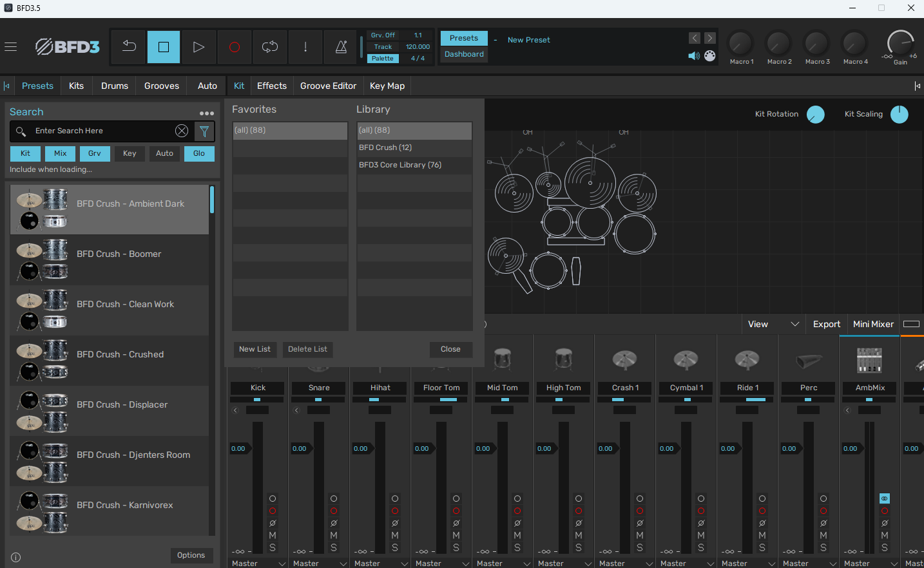Open Crash 1 Master output dropdown
The image size is (924, 568).
(x=626, y=563)
